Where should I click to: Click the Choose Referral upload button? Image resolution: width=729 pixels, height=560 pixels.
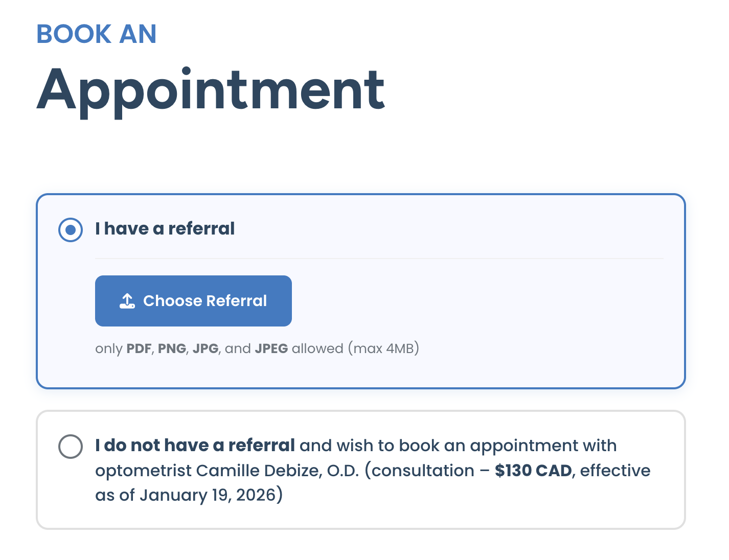point(193,300)
